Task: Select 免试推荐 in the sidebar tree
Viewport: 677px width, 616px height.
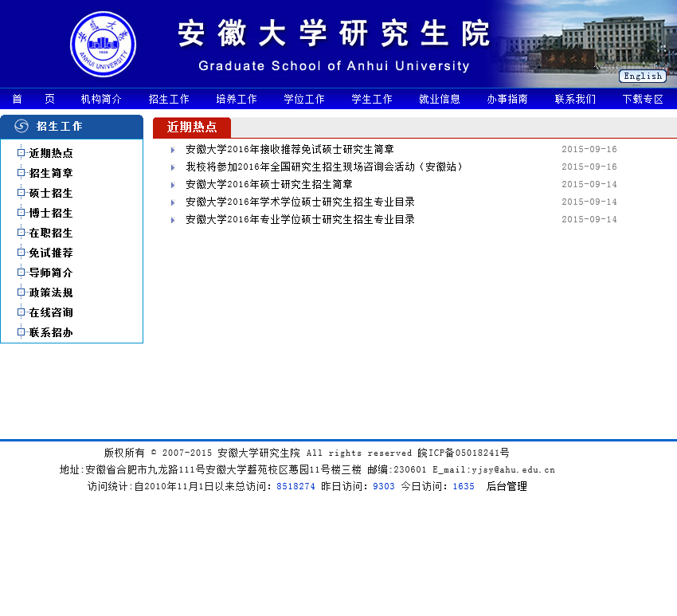Action: (51, 253)
